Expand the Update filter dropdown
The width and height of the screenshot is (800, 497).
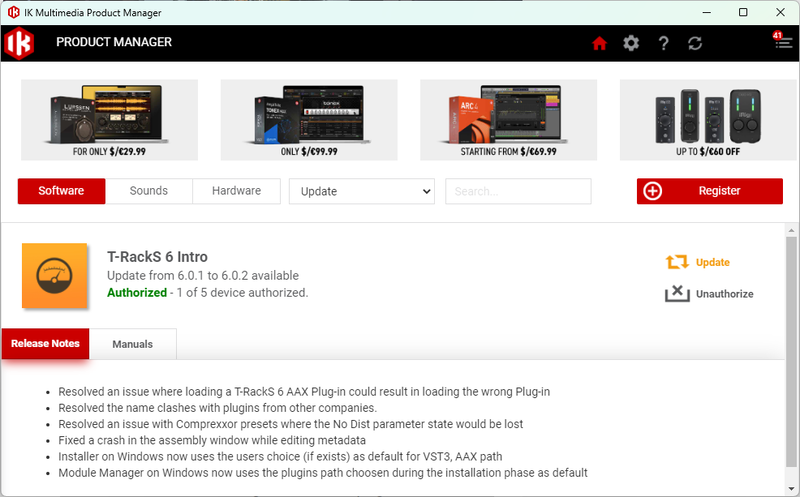362,191
